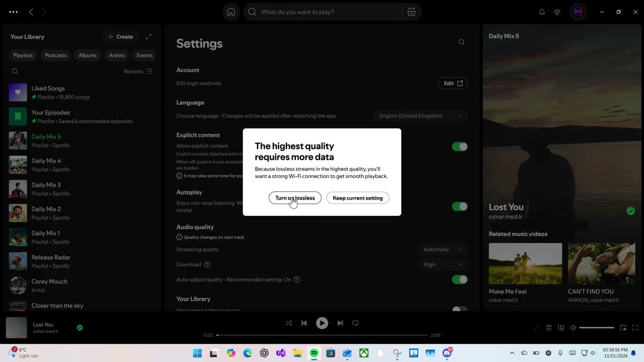The height and width of the screenshot is (362, 644).
Task: Toggle Auto-adjust quality switch
Action: point(459,280)
